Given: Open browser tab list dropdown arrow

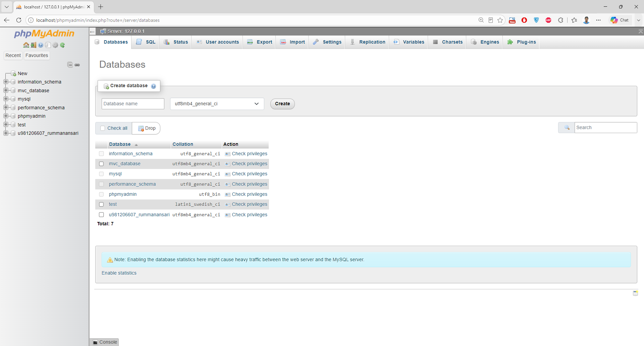Looking at the screenshot, I should 6,7.
